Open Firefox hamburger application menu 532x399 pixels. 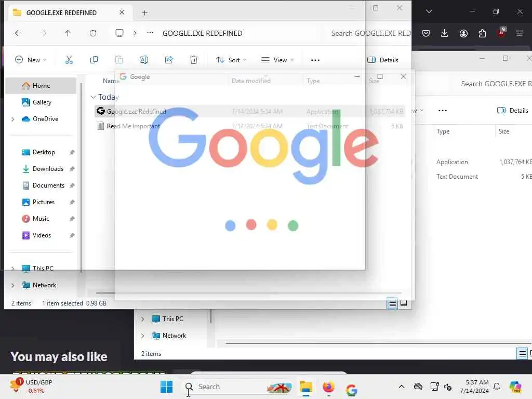[520, 33]
